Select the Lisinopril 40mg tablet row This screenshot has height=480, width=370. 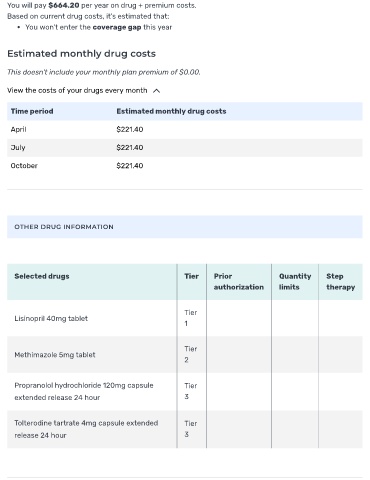(185, 318)
